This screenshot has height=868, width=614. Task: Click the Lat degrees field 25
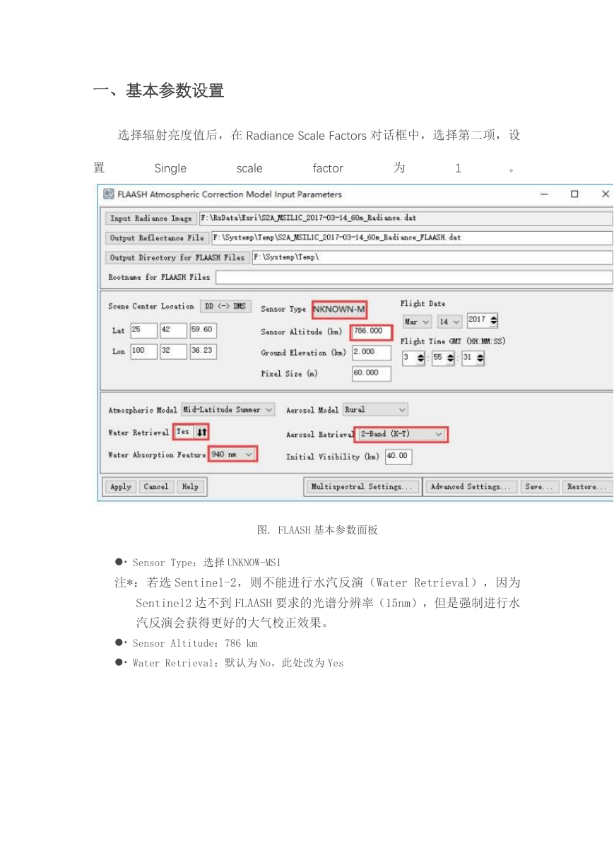pos(143,330)
